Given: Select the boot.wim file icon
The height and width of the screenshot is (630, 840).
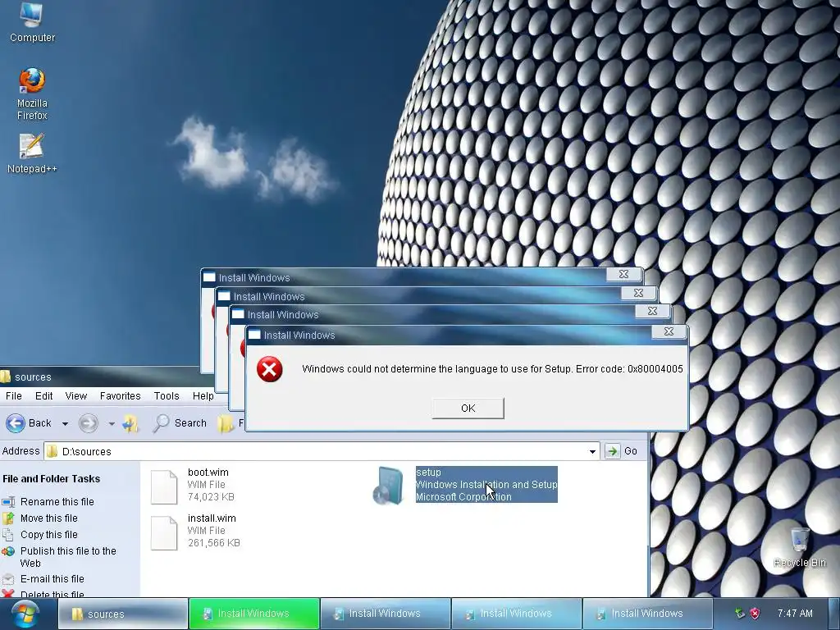Looking at the screenshot, I should coord(164,487).
